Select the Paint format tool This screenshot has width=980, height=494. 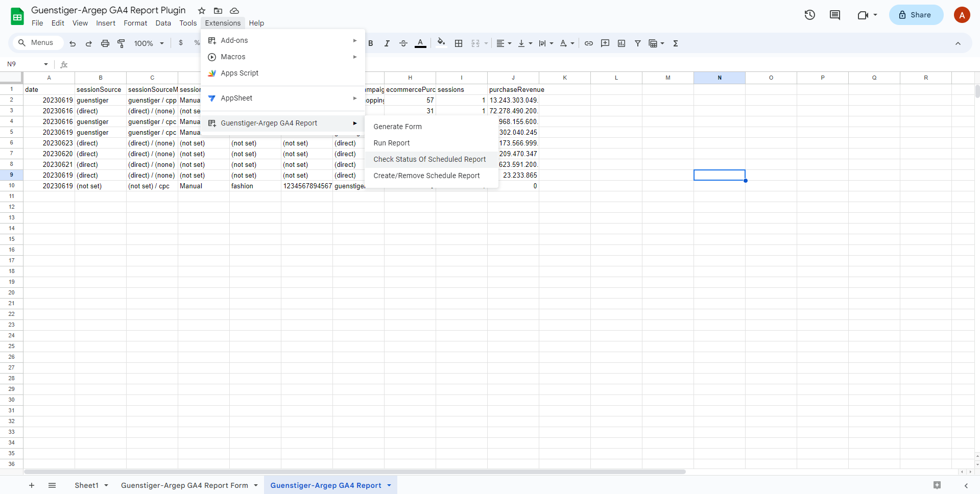click(121, 43)
